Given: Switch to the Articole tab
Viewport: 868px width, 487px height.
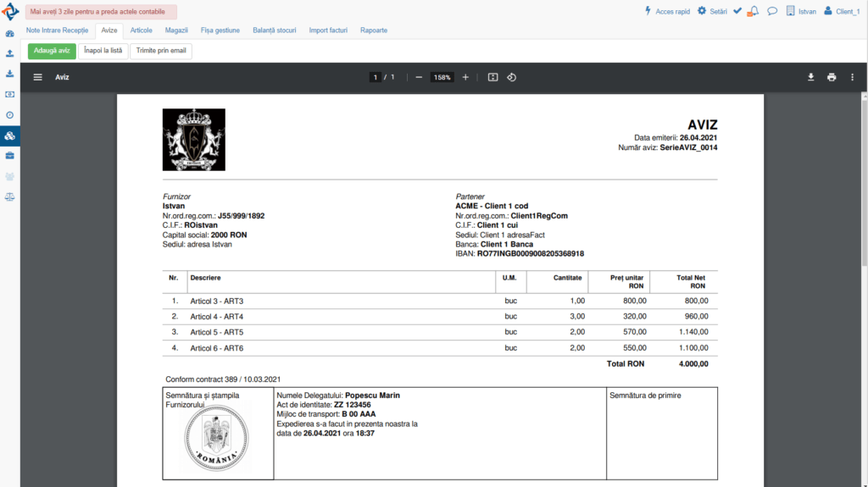Looking at the screenshot, I should click(x=142, y=30).
